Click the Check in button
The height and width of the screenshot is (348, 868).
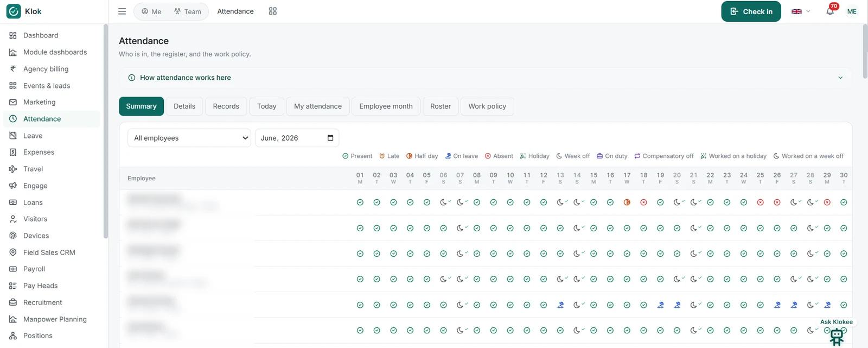751,11
